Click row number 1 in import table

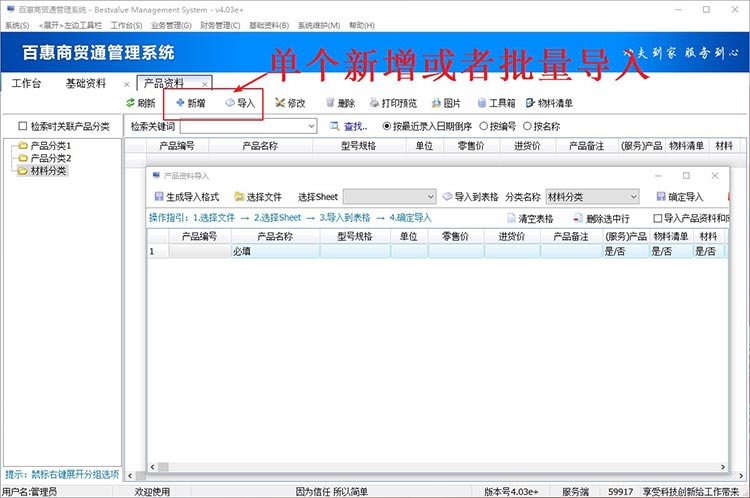point(157,251)
